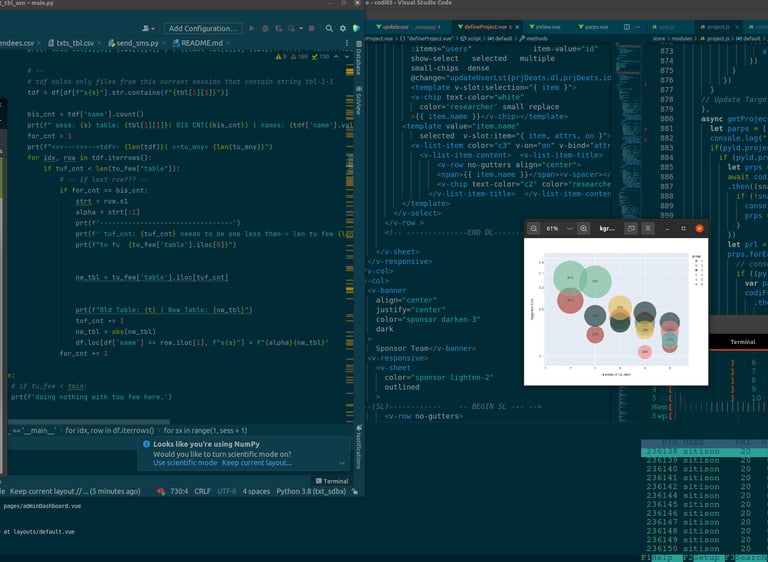Screen dimensions: 768x562
Task: Zoom in using the image viewer magnifier plus
Action: click(583, 228)
